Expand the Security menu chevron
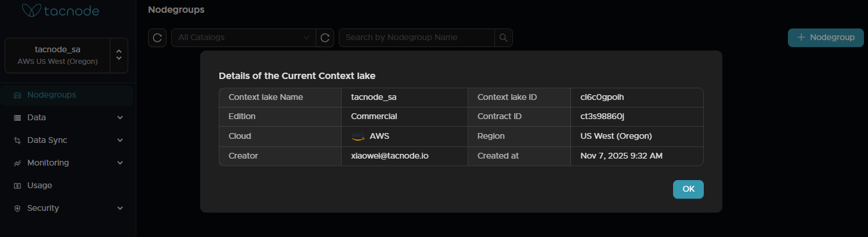The width and height of the screenshot is (868, 237). [120, 208]
